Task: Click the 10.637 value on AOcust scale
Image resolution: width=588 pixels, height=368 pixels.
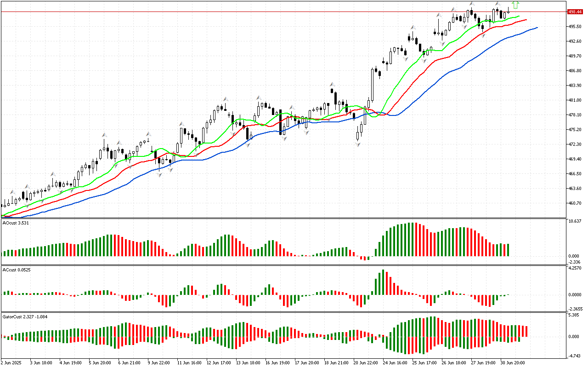Action: click(x=575, y=221)
